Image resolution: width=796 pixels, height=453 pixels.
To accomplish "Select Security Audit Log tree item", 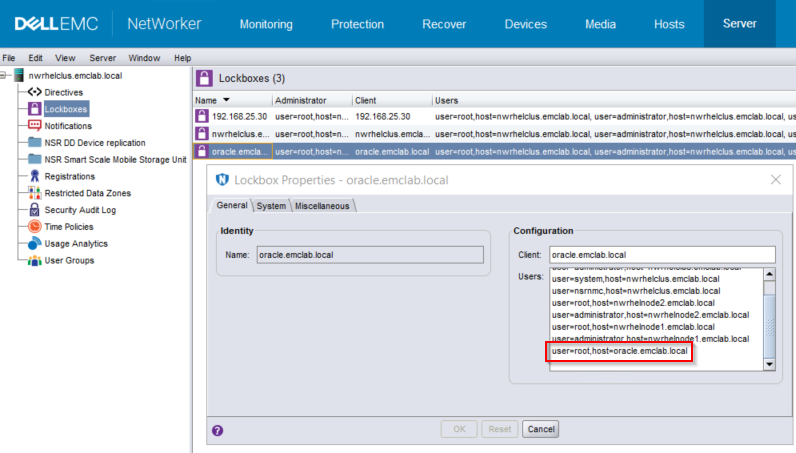I will pyautogui.click(x=80, y=210).
